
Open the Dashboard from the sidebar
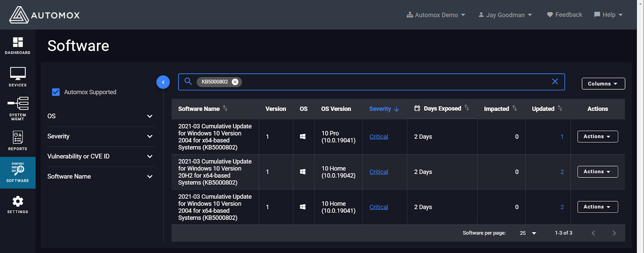(x=18, y=46)
